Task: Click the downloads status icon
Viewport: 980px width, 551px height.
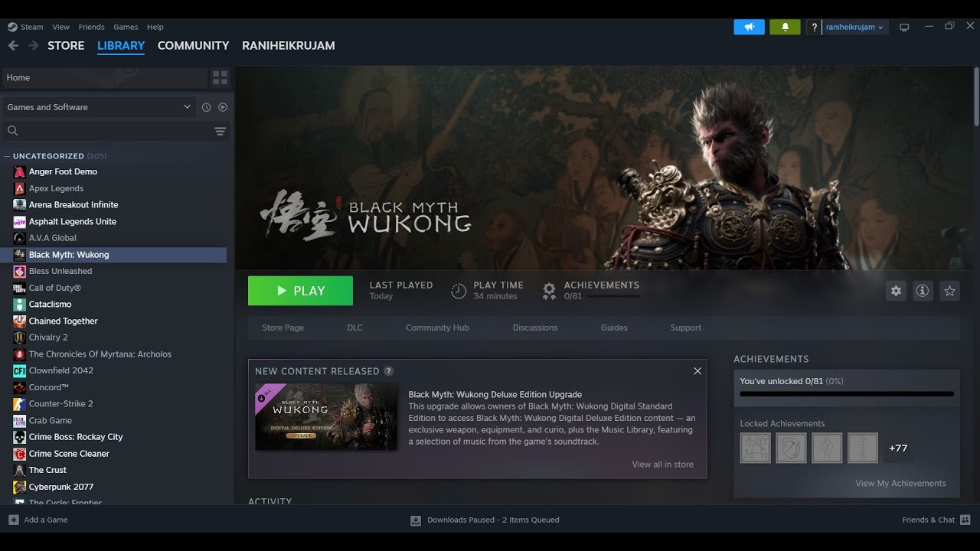Action: click(x=416, y=520)
